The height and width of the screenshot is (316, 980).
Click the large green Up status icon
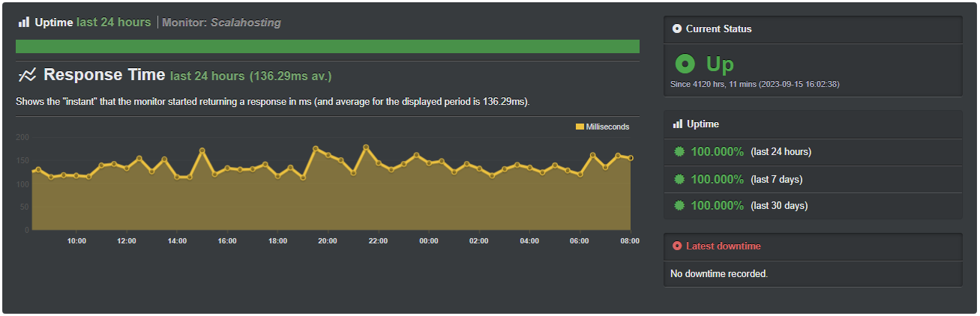tap(685, 64)
